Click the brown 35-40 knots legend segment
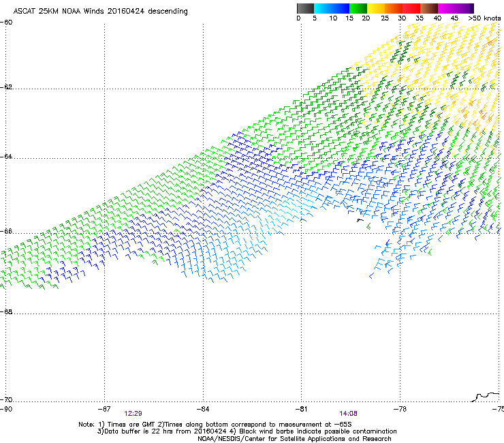The image size is (504, 443). [429, 8]
